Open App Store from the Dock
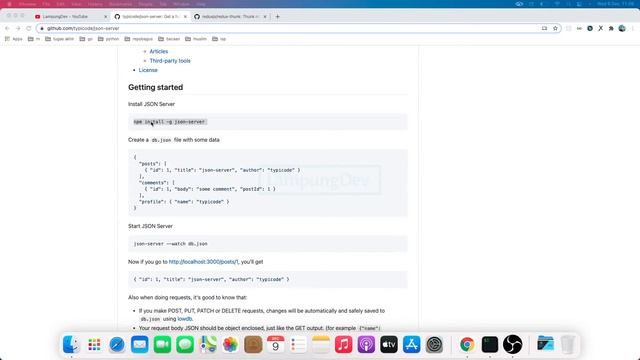This screenshot has height=360, width=640. [411, 344]
